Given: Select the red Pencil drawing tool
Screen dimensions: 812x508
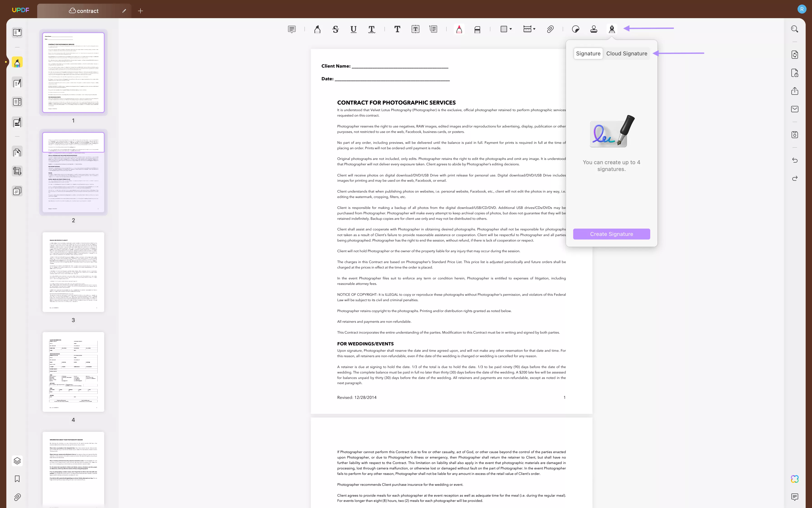Looking at the screenshot, I should tap(459, 29).
